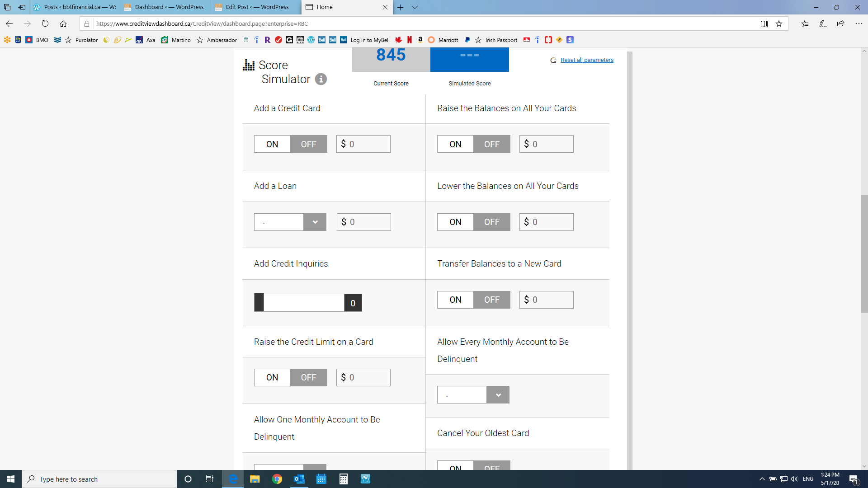The image size is (868, 488).
Task: Open reading view icon in address bar
Action: click(764, 23)
